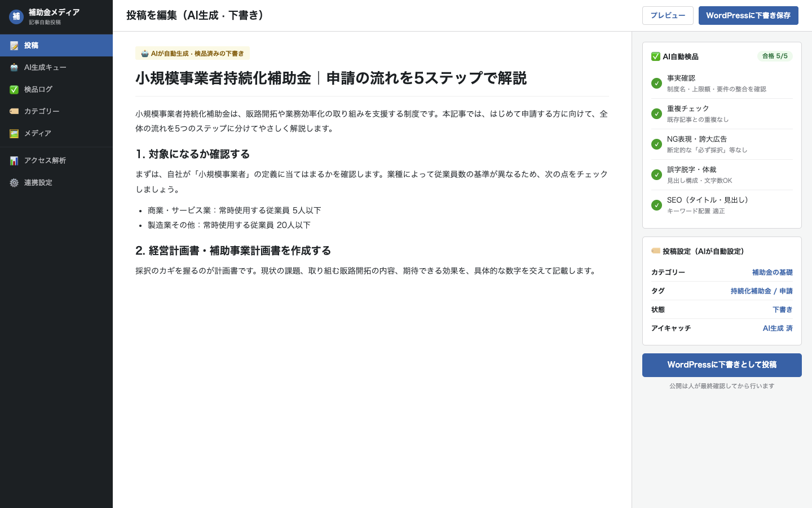Click the NG表現・誇大広告 pass check circle
Viewport: 812px width, 508px height.
tap(656, 144)
